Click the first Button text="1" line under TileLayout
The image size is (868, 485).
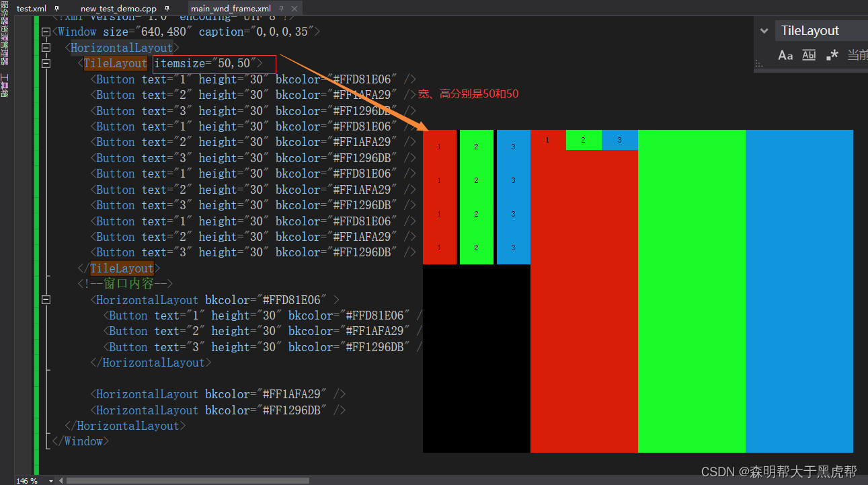[253, 79]
